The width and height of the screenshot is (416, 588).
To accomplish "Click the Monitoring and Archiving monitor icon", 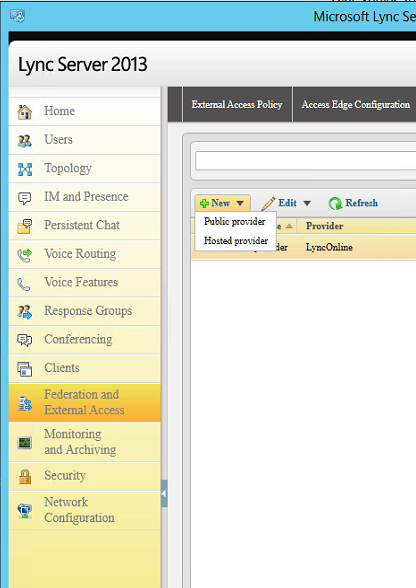I will [x=25, y=443].
